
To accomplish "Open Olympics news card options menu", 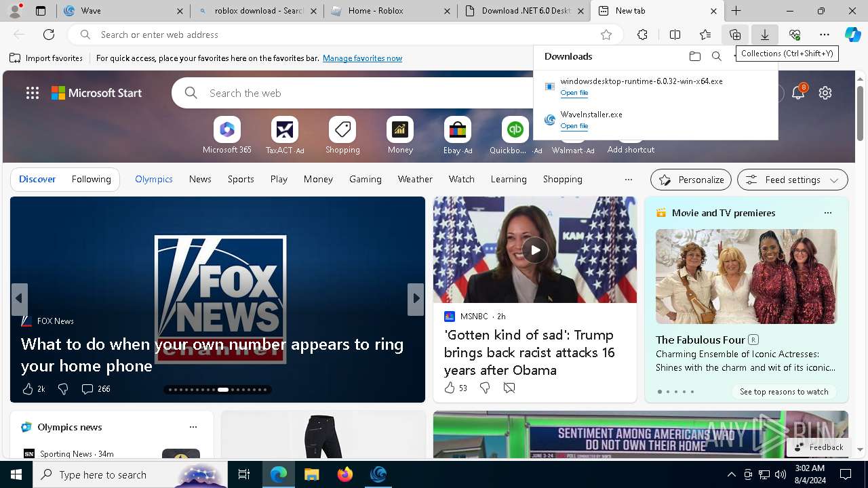I will point(193,427).
